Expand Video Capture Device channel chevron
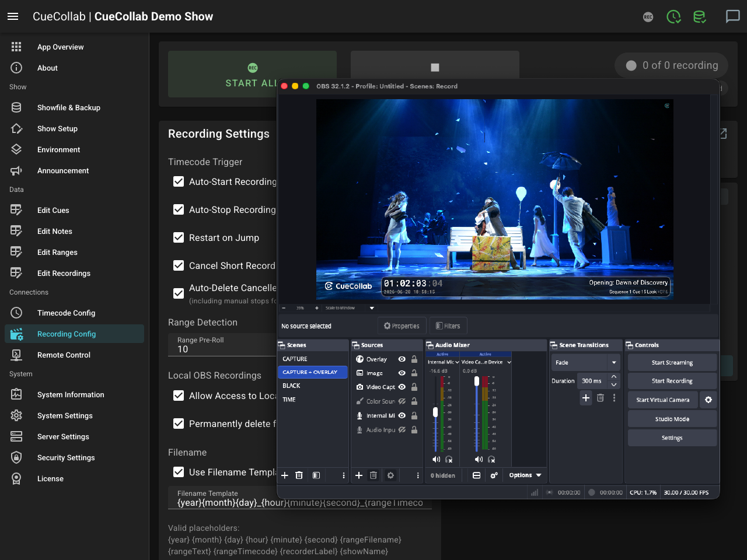 click(509, 362)
